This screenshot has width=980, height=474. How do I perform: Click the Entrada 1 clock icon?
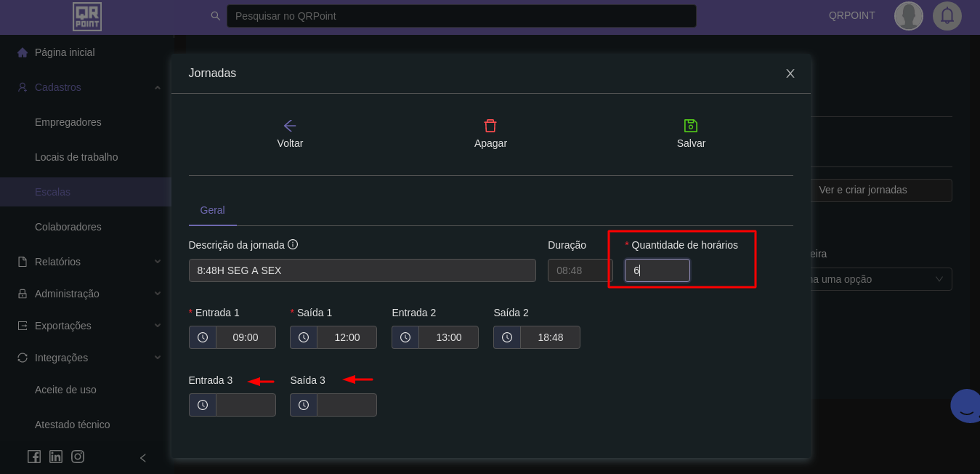(x=203, y=337)
